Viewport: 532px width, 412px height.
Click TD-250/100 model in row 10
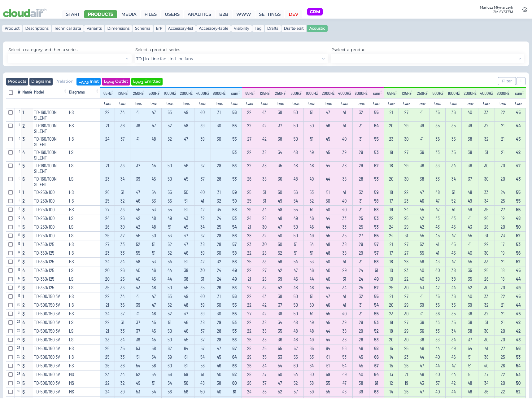point(44,218)
